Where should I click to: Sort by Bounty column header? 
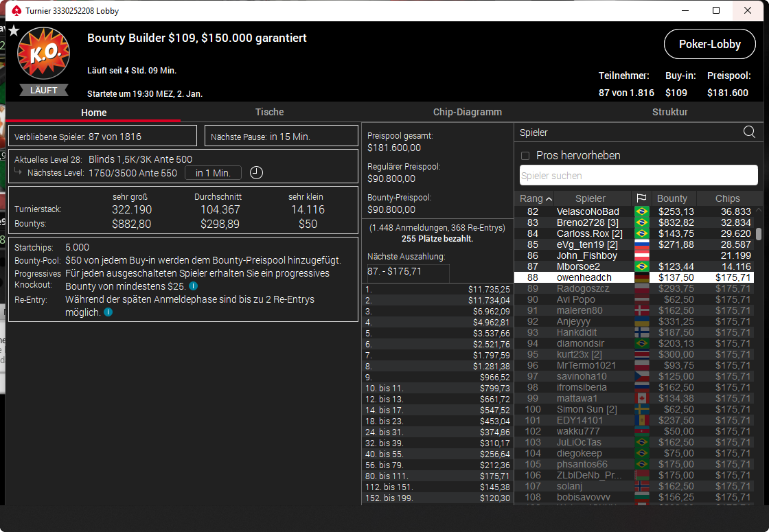[x=672, y=198]
